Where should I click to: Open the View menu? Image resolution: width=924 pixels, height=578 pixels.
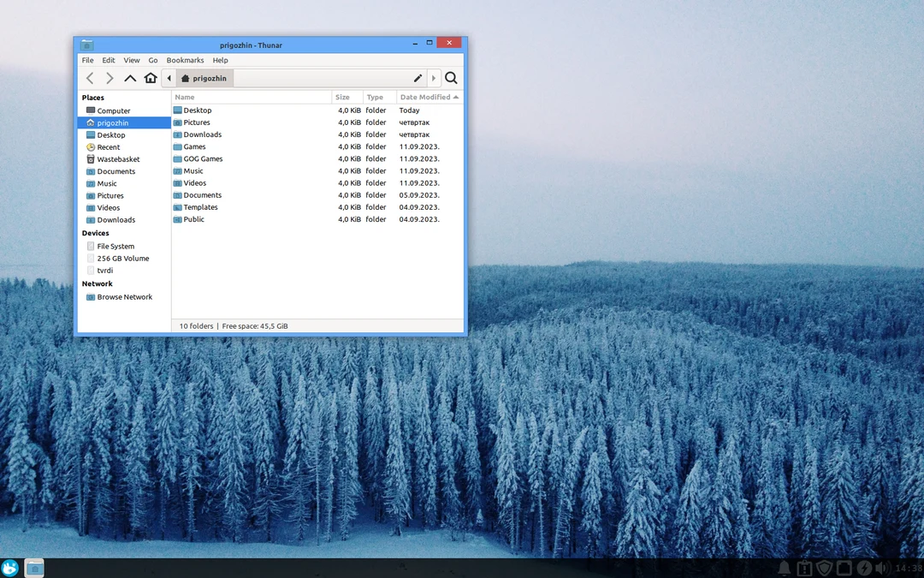[x=131, y=60]
